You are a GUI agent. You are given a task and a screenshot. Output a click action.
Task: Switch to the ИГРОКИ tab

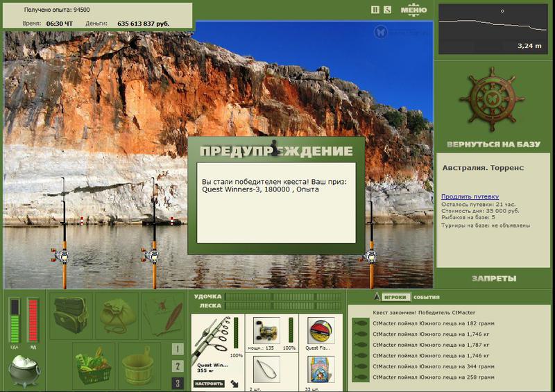pos(395,297)
